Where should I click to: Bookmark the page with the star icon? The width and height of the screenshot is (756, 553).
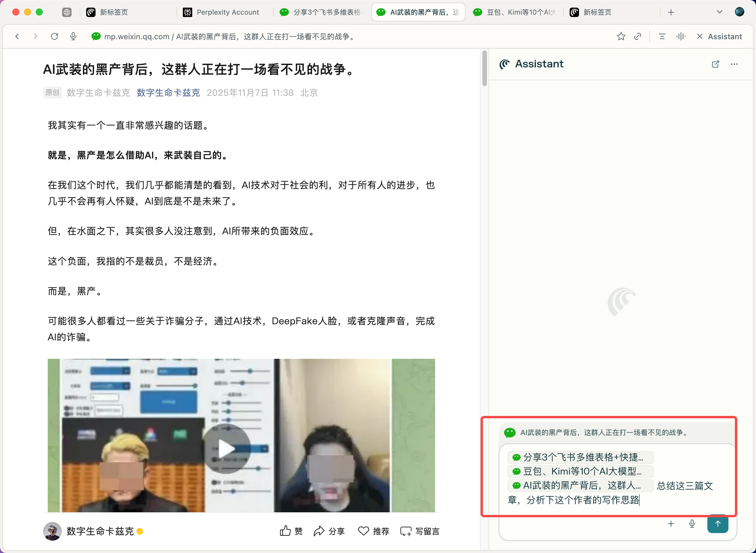[621, 36]
